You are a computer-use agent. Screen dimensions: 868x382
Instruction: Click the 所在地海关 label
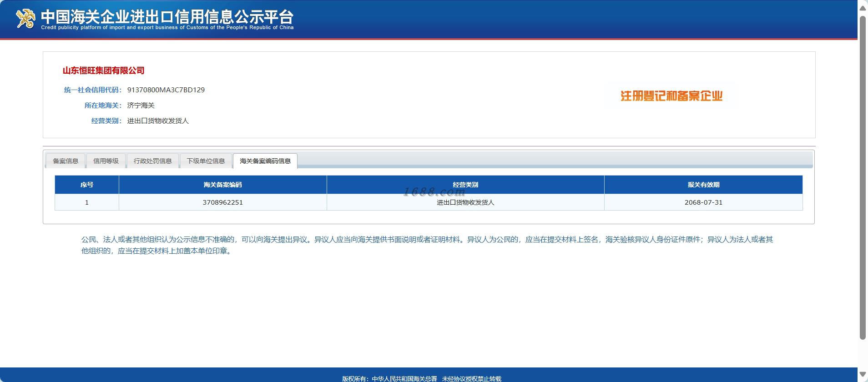pos(103,106)
